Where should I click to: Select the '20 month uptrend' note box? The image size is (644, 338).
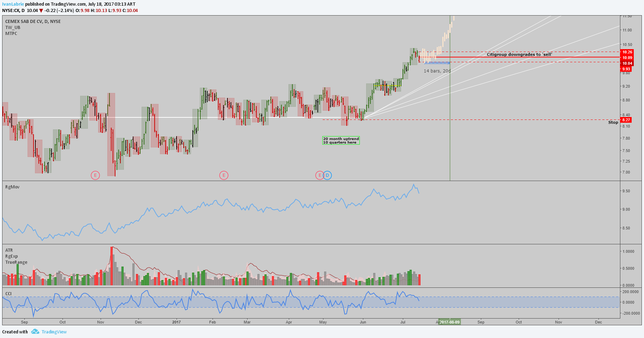click(x=341, y=141)
